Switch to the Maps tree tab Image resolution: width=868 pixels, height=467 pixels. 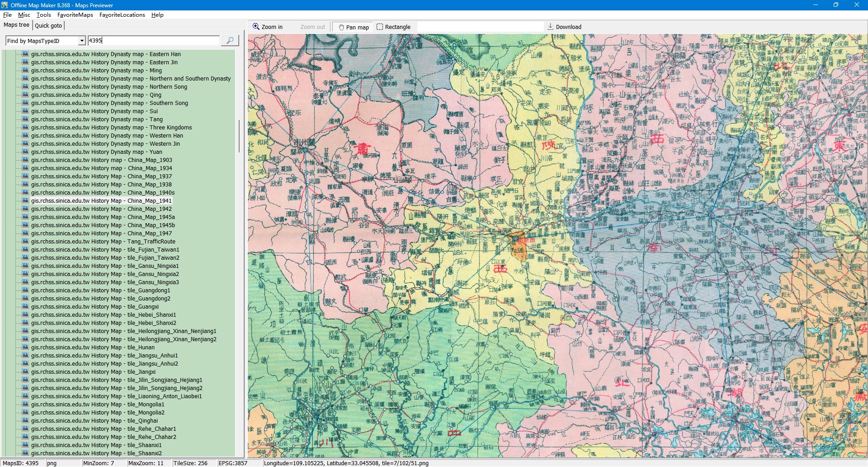click(x=16, y=25)
